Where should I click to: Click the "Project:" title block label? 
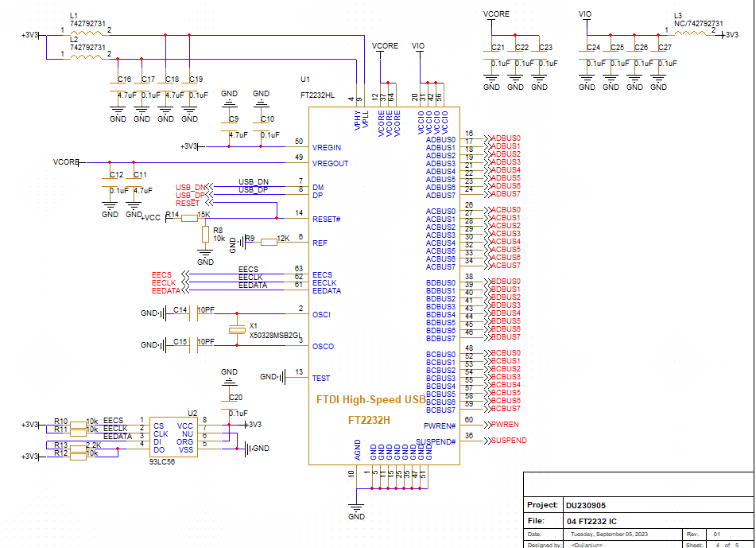(542, 505)
